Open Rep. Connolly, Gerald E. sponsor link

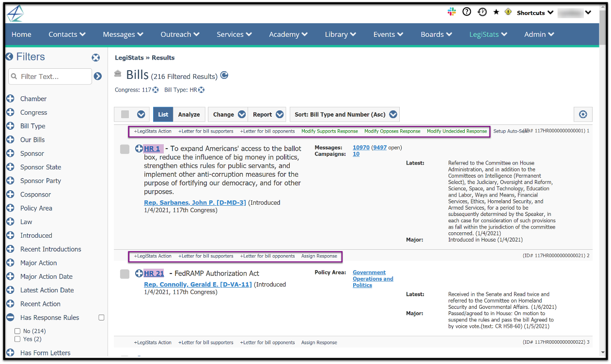tap(198, 284)
